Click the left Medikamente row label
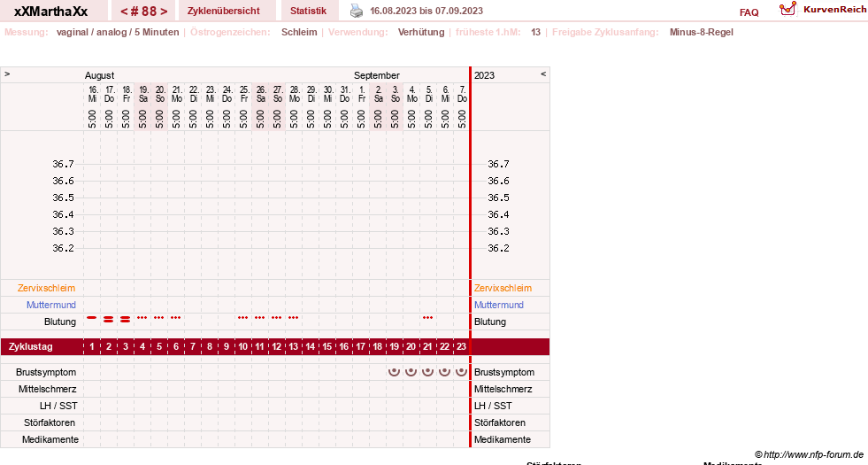 pos(50,439)
